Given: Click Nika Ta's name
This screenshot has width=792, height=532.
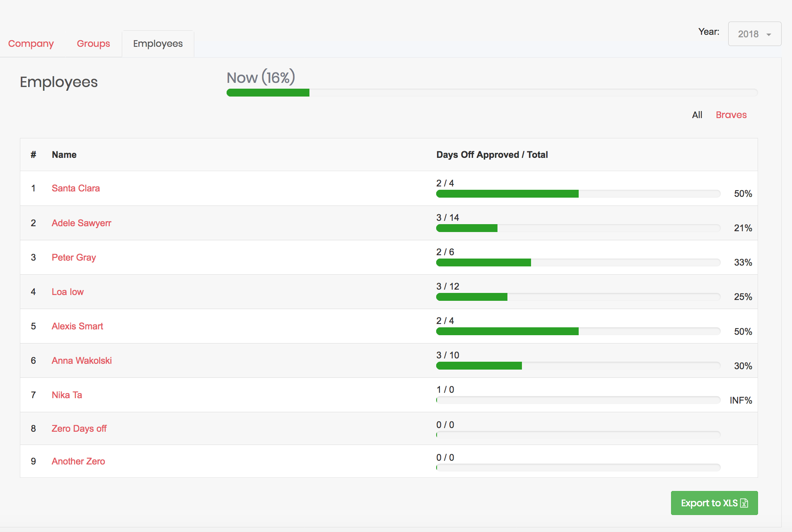Looking at the screenshot, I should [x=67, y=395].
